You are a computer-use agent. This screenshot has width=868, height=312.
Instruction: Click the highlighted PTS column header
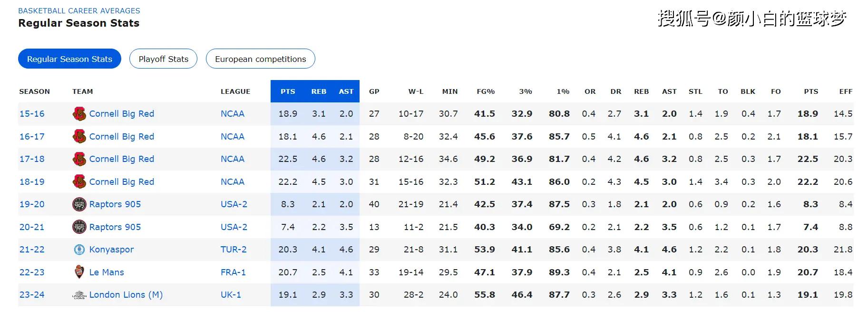coord(288,91)
